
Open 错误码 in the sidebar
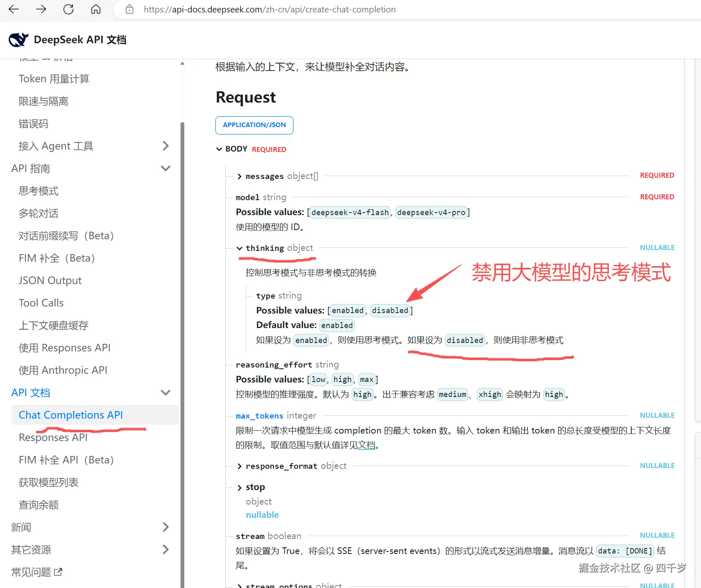(34, 123)
